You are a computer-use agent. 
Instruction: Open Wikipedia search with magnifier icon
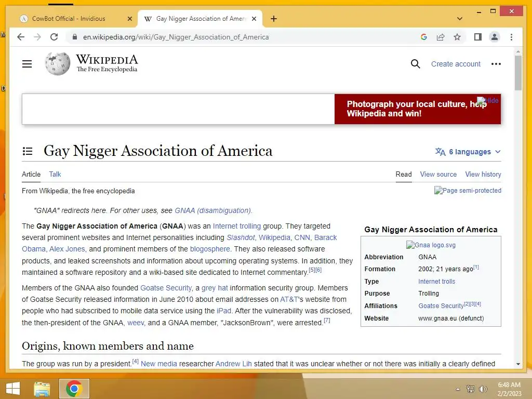tap(415, 64)
